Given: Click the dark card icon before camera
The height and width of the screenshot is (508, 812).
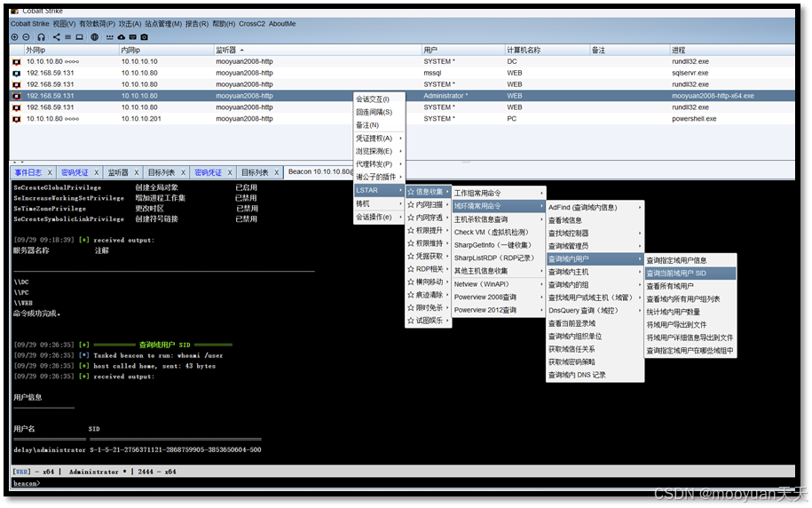Looking at the screenshot, I should point(132,36).
